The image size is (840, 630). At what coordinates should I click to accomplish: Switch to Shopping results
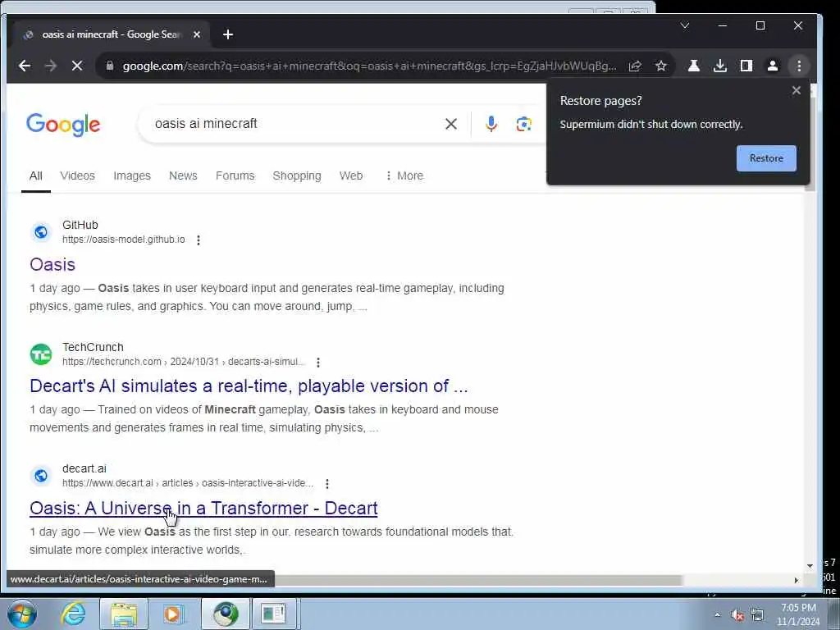point(297,176)
